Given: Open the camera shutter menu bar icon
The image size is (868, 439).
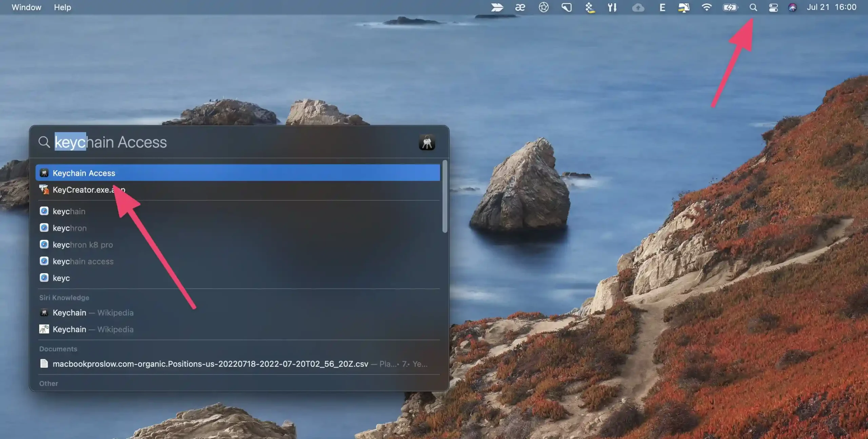Looking at the screenshot, I should click(544, 7).
